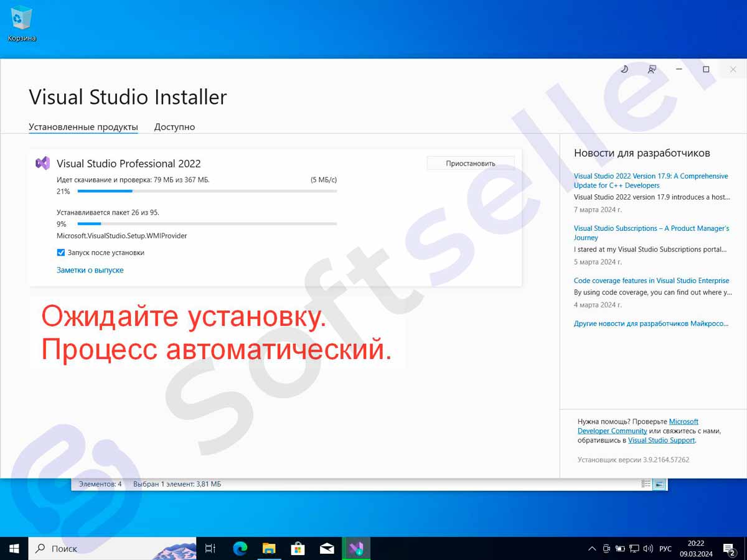Viewport: 747px width, 560px height.
Task: Switch Explorer to details list view
Action: click(x=646, y=484)
